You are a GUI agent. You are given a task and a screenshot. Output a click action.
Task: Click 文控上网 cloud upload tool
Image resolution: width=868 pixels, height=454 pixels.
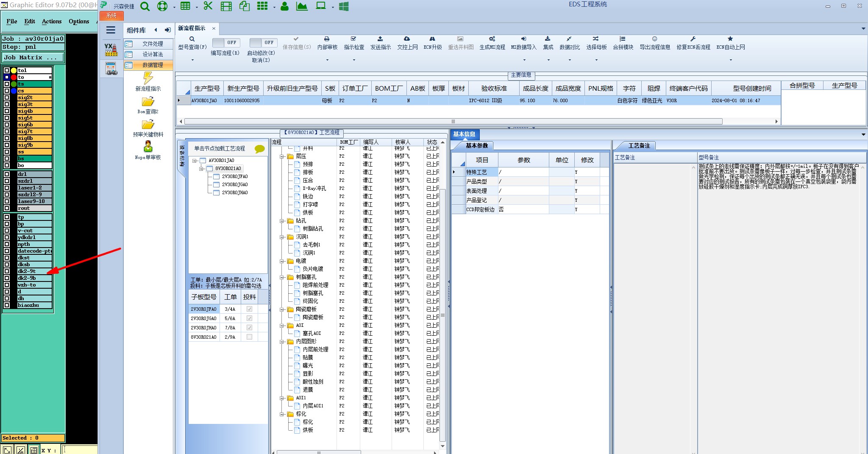coord(407,43)
